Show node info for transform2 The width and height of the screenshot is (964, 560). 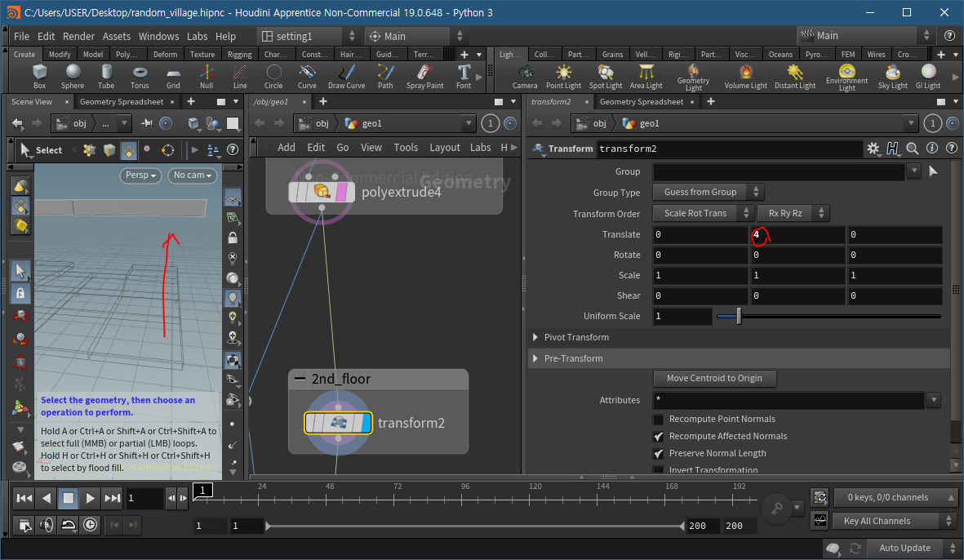(932, 148)
